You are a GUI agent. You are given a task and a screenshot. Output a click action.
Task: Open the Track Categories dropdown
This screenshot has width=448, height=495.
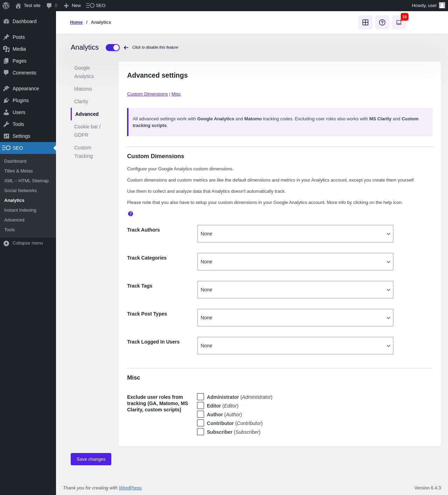click(x=295, y=262)
